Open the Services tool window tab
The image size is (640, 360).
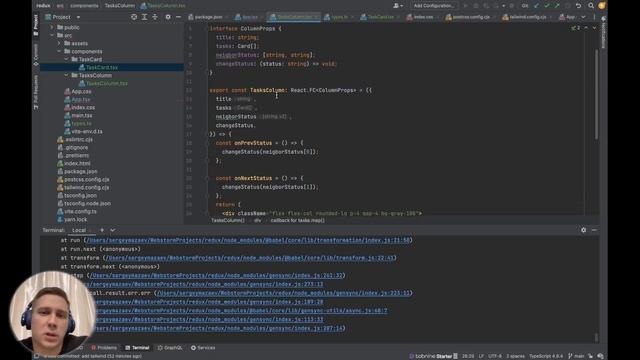(203, 348)
